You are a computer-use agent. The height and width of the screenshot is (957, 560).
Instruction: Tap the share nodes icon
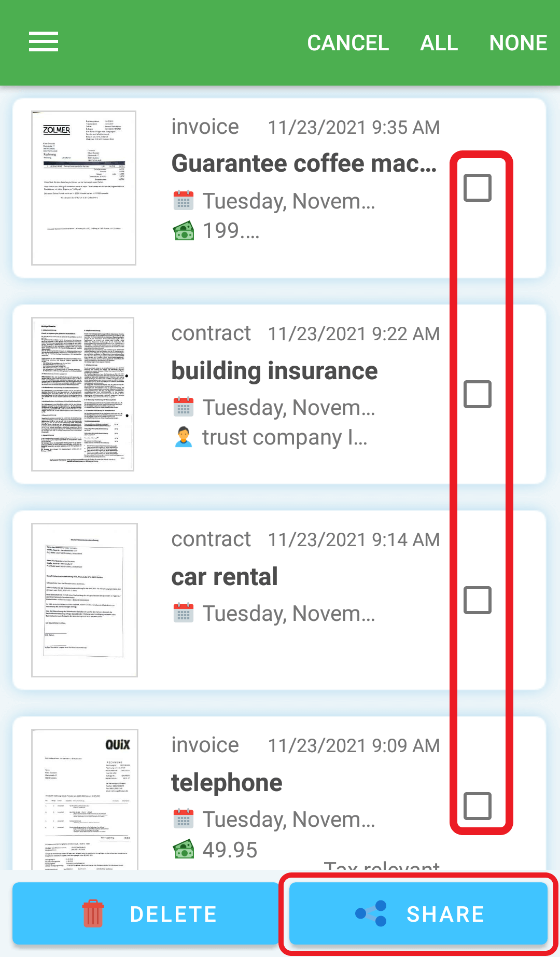[371, 913]
